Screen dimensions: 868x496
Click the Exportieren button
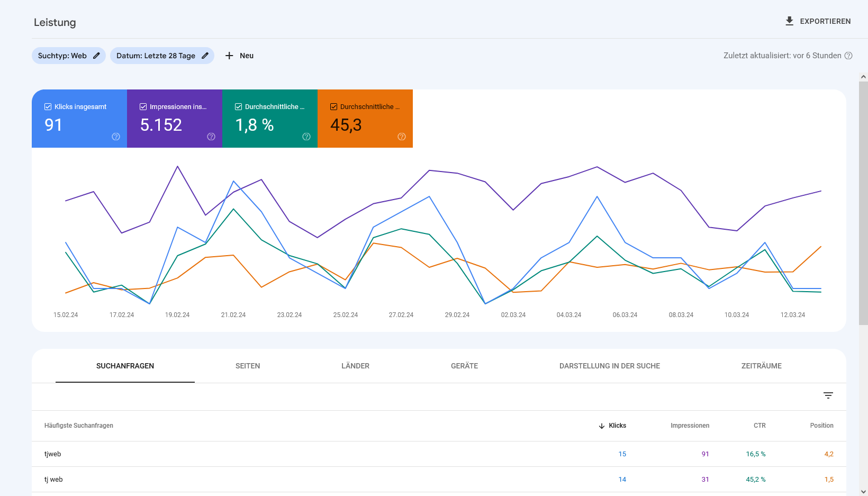[825, 21]
